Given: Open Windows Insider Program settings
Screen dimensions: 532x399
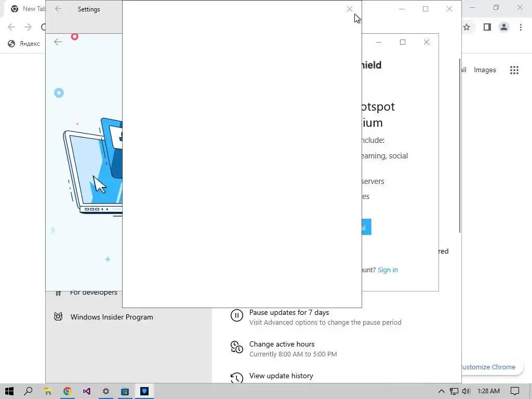Looking at the screenshot, I should [112, 317].
